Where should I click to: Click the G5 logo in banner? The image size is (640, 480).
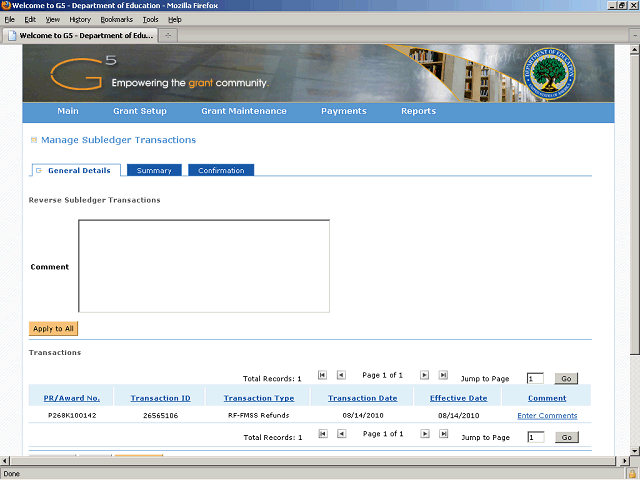click(x=83, y=73)
